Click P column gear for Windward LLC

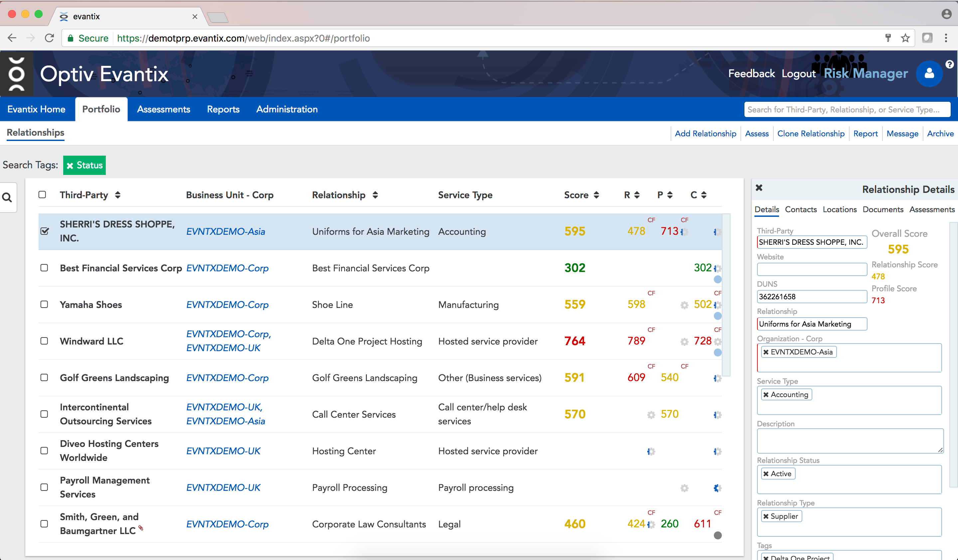[x=684, y=342]
